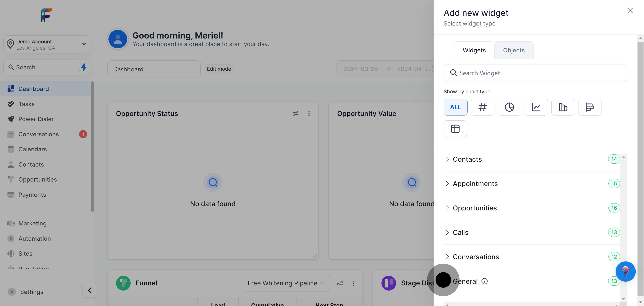The image size is (644, 306).
Task: Collapse the left sidebar navigation
Action: tap(89, 290)
